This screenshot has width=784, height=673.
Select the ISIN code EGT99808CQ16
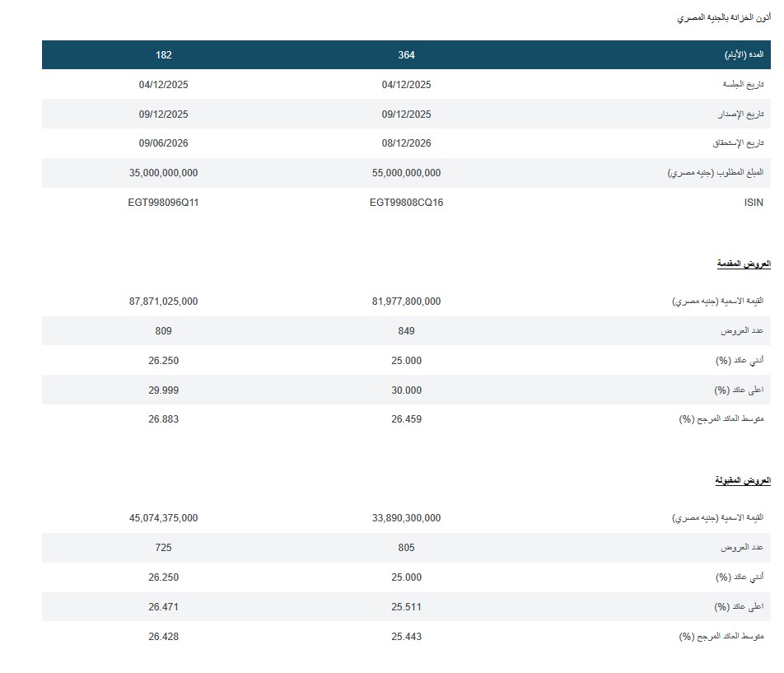pyautogui.click(x=406, y=203)
